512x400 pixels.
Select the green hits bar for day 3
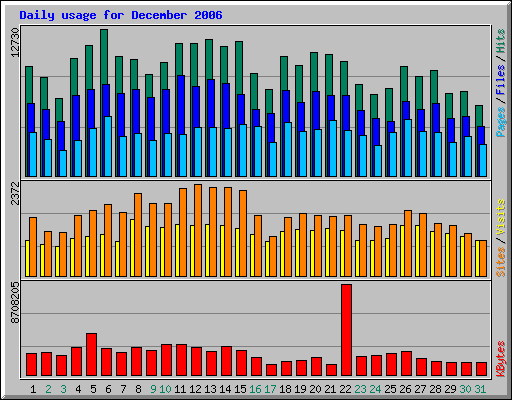(x=59, y=110)
